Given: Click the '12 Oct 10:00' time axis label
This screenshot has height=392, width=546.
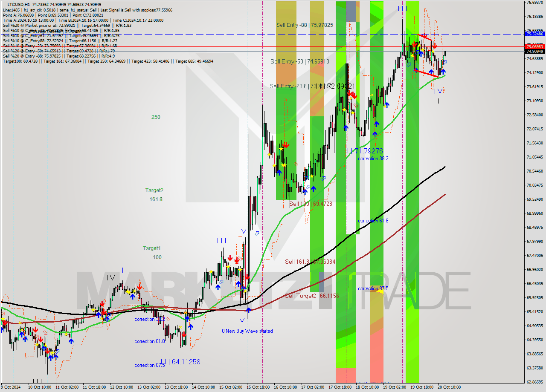Looking at the screenshot, I should [x=122, y=387].
